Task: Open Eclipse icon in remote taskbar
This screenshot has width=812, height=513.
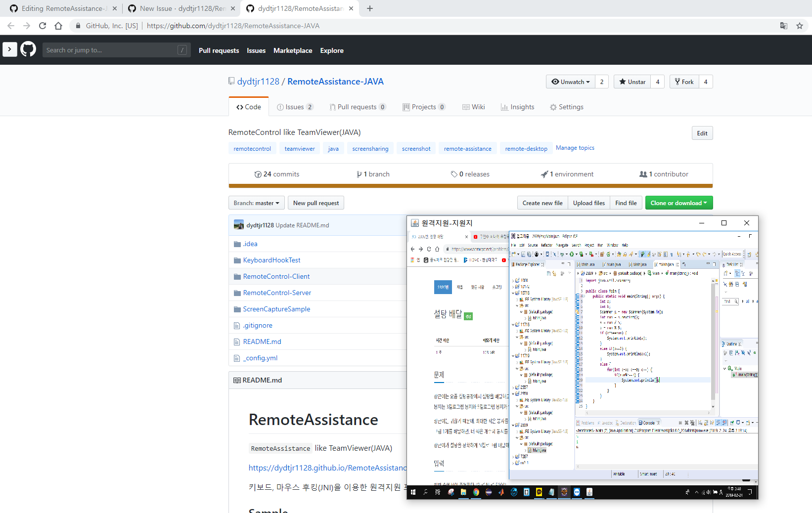Action: coord(489,492)
